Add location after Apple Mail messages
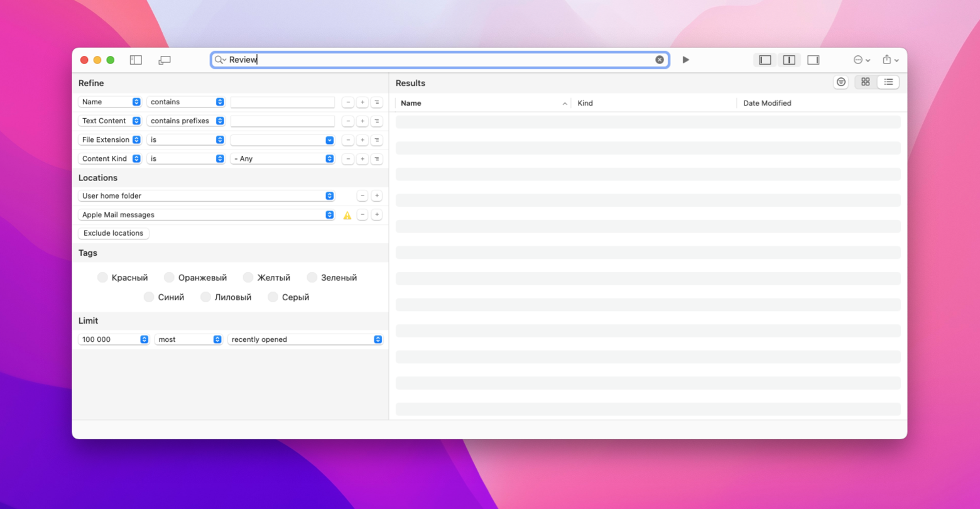The image size is (980, 509). (377, 214)
